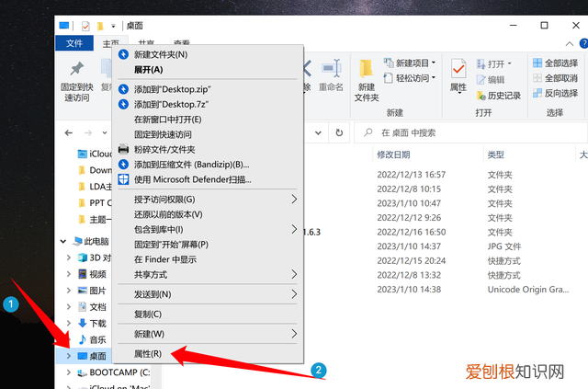Open the quick access toolbar dropdown arrow
The height and width of the screenshot is (389, 588).
pos(113,26)
